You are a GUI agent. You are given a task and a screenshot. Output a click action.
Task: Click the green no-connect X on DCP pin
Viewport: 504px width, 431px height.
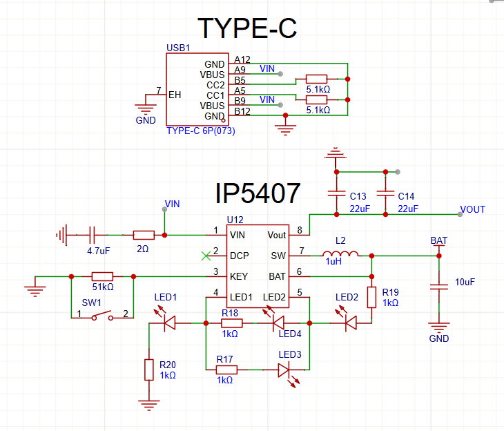click(204, 256)
